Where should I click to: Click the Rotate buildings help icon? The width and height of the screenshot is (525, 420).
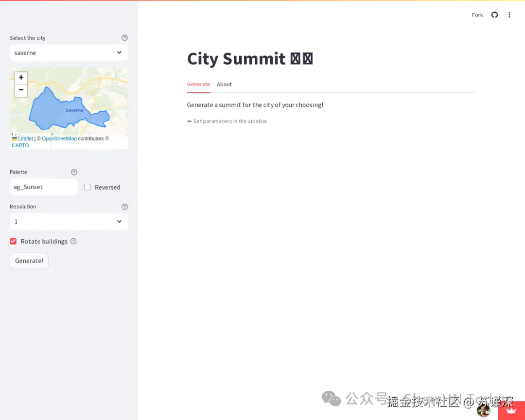click(73, 241)
